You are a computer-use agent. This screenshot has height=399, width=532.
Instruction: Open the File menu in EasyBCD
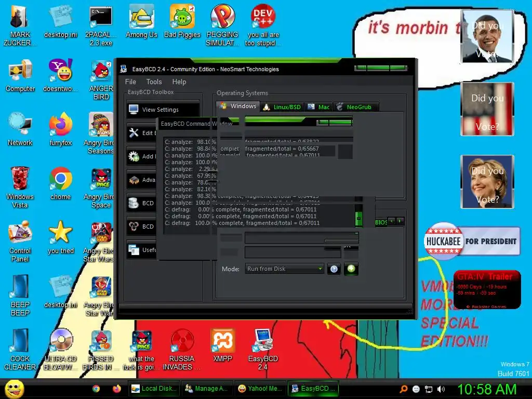(130, 82)
